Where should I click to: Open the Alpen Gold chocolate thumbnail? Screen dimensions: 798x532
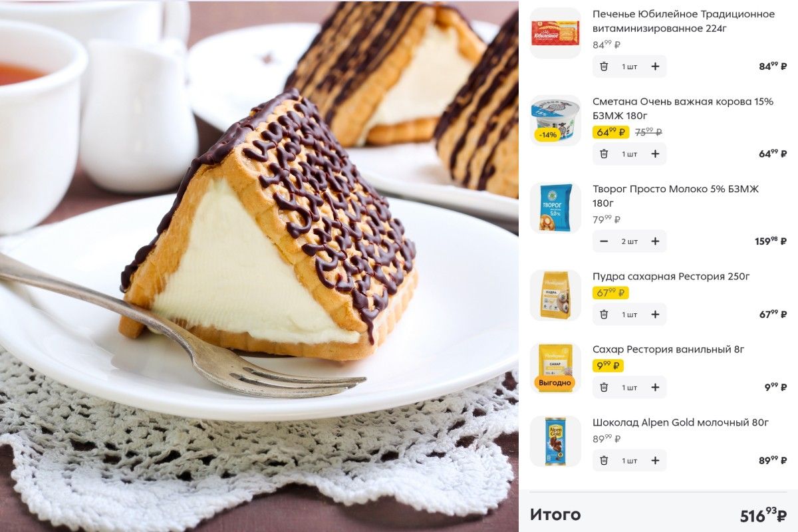tap(555, 441)
